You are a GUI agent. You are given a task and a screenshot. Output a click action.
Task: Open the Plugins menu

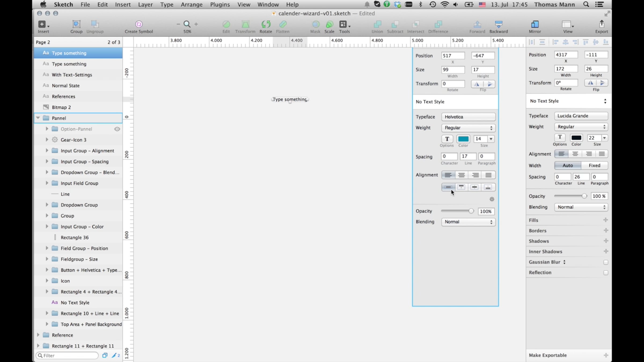click(220, 5)
